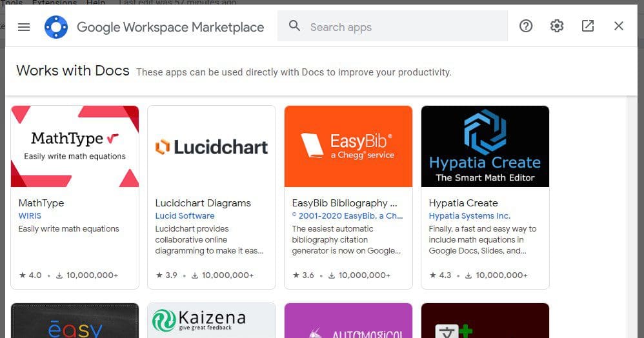
Task: Click EasyBib's 3.6 star rating
Action: (x=303, y=275)
